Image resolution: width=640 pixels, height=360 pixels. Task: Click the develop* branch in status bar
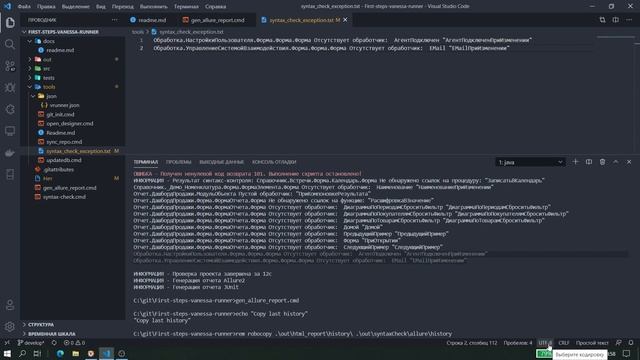[31, 343]
